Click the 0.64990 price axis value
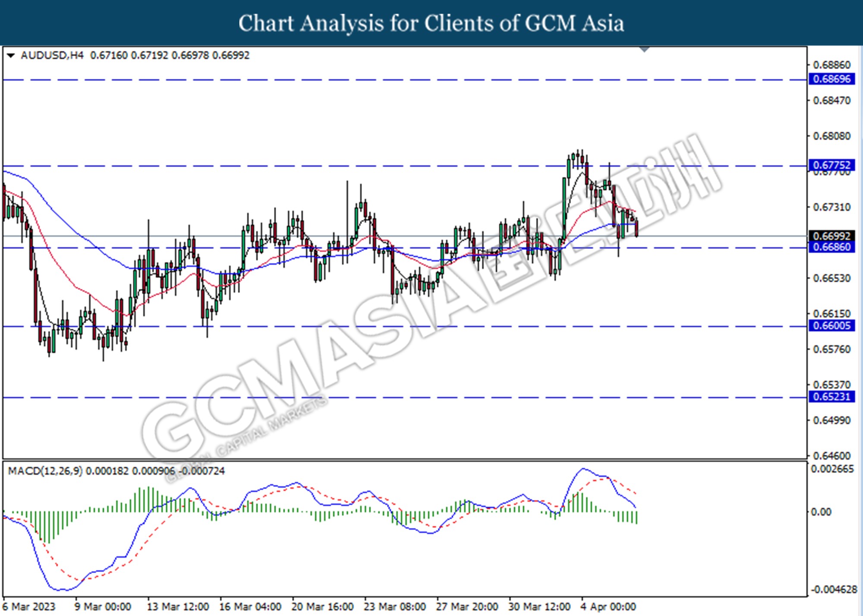This screenshot has width=863, height=616. (832, 420)
